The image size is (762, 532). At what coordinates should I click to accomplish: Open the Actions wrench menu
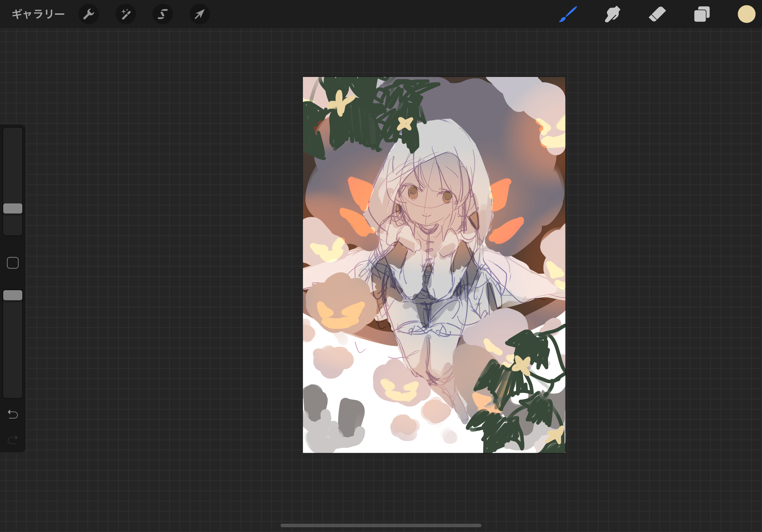click(x=89, y=14)
